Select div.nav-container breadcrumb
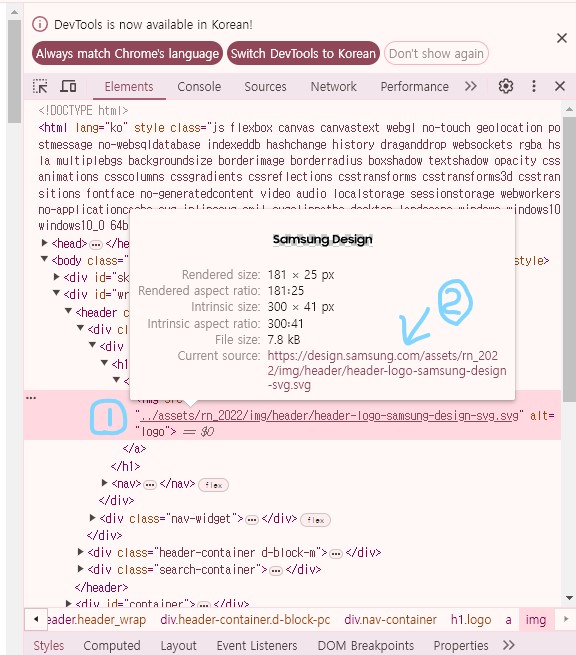The height and width of the screenshot is (655, 576). point(390,620)
